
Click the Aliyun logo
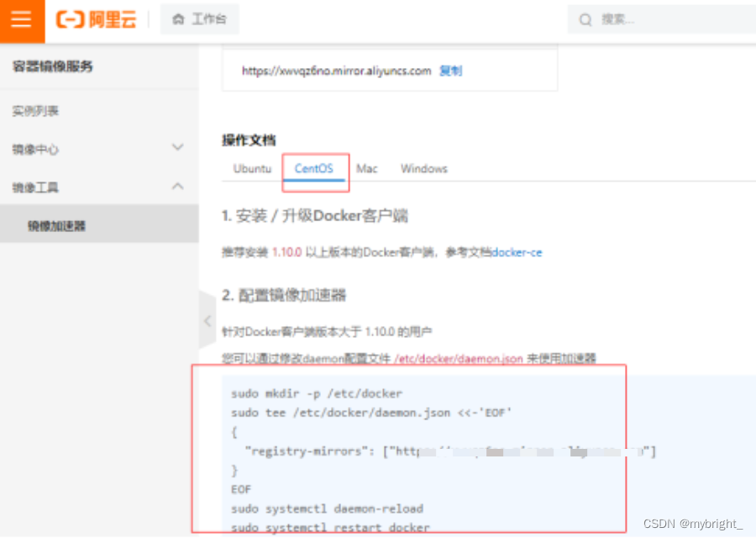pos(97,20)
